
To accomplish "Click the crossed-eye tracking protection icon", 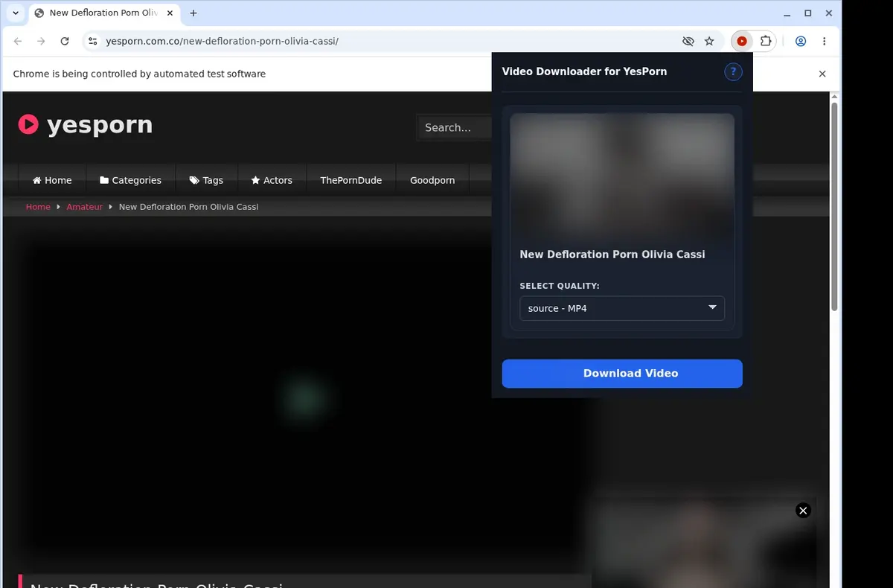I will click(x=688, y=42).
